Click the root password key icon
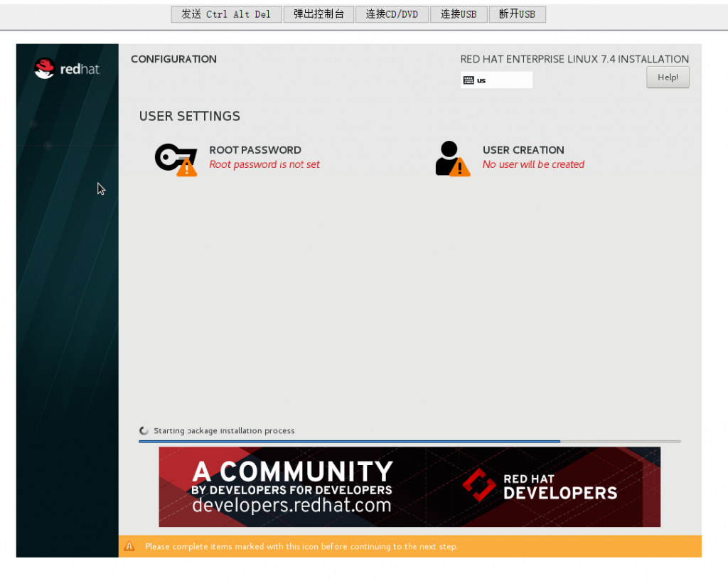The image size is (728, 581). click(176, 160)
